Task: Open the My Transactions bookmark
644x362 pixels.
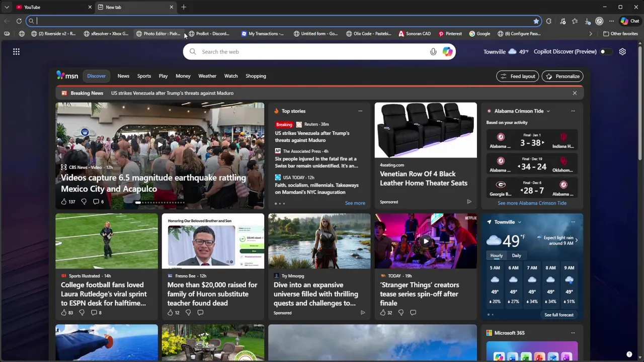Action: point(262,34)
